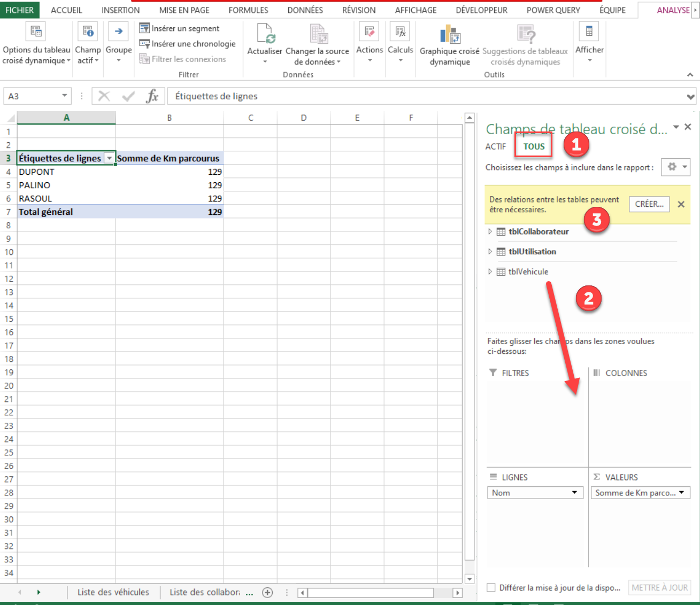
Task: Expand the tblCollaborateur table
Action: (x=490, y=231)
